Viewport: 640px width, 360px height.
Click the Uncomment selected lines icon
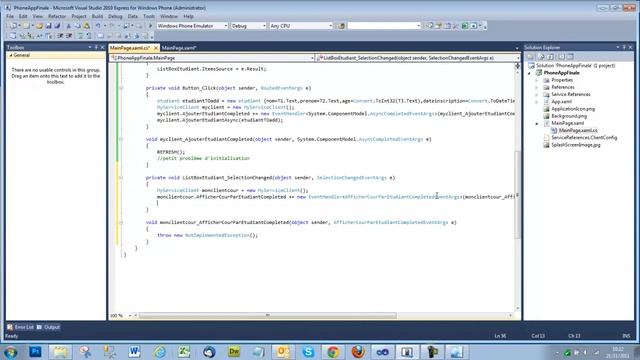coord(88,36)
